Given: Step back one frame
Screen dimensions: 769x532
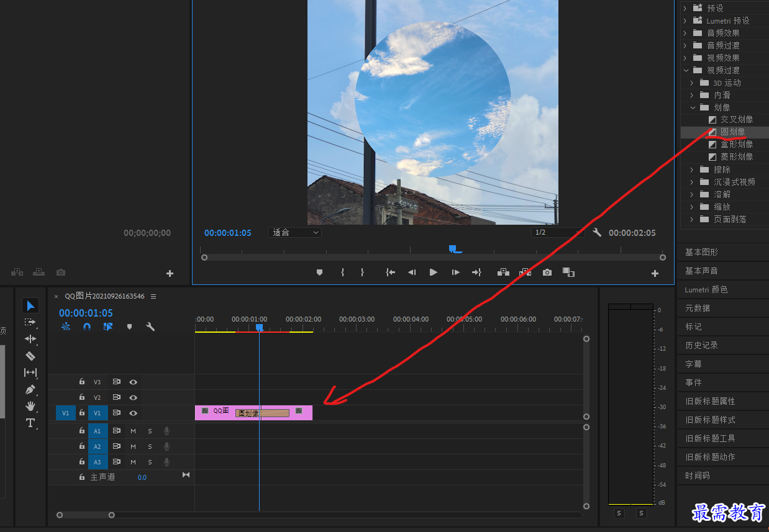Looking at the screenshot, I should pyautogui.click(x=411, y=273).
